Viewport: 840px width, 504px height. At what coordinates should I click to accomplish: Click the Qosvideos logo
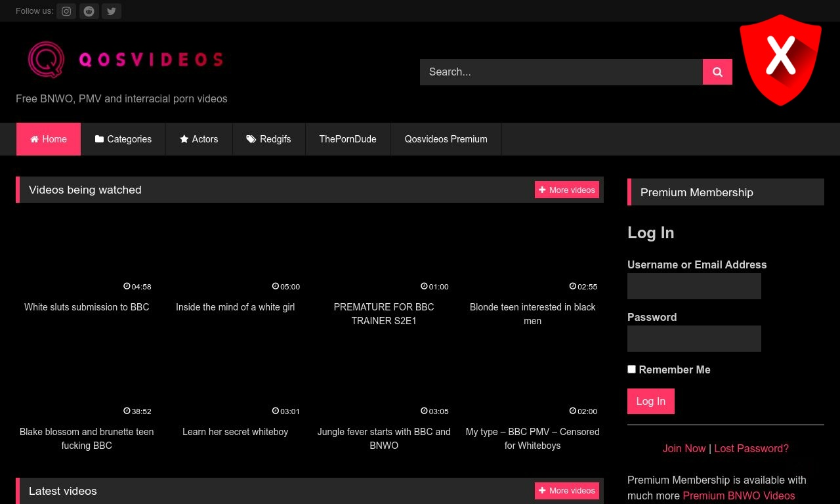[x=125, y=60]
